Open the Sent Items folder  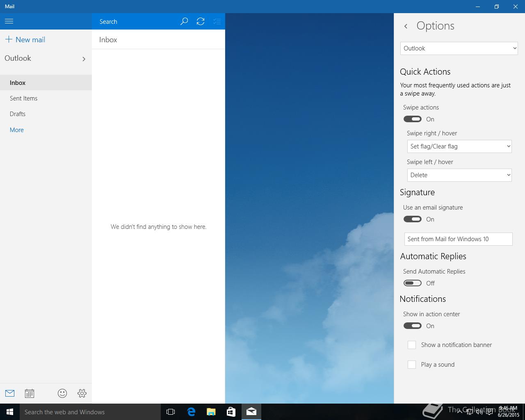[x=24, y=98]
